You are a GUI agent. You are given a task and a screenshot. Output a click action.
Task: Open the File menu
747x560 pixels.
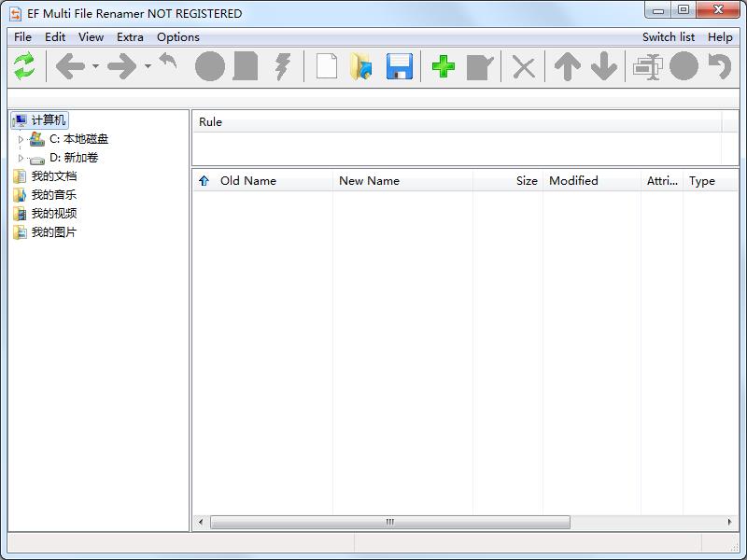22,37
